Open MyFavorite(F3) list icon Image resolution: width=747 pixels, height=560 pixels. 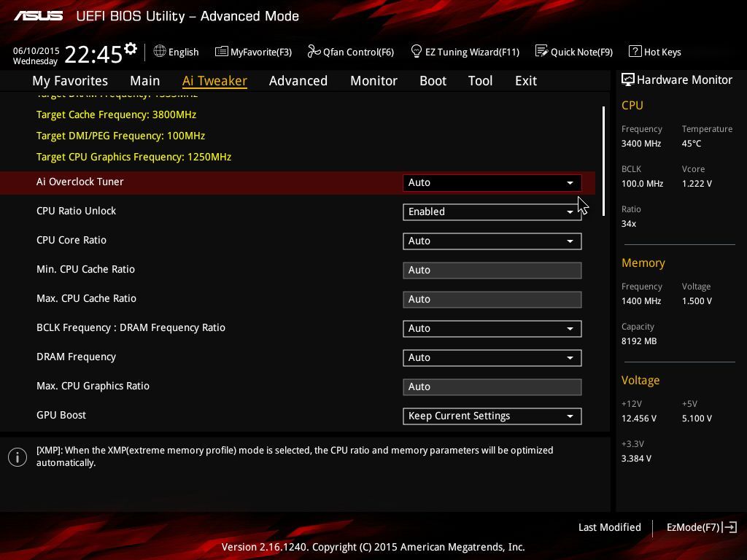(222, 52)
